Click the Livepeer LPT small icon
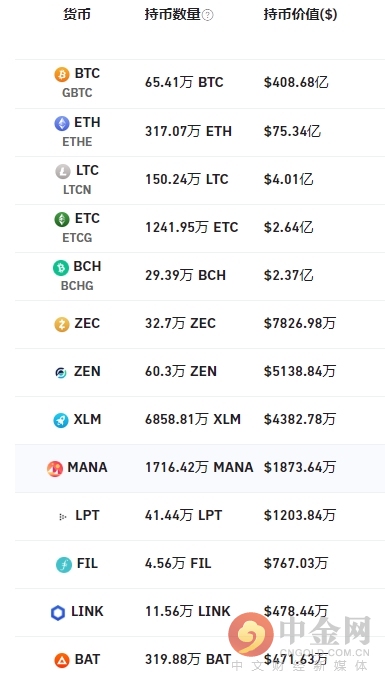Screen dimensions: 385x684 click(x=62, y=517)
